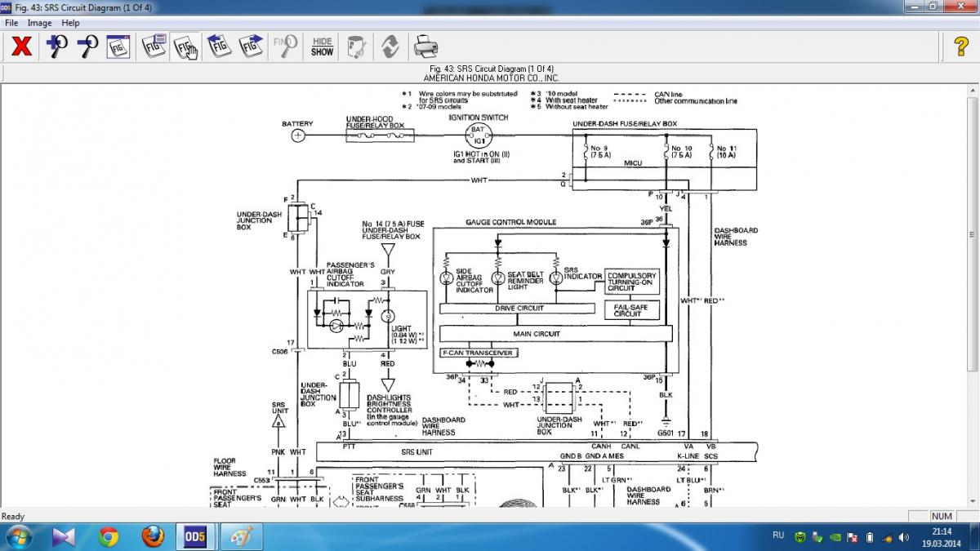Image resolution: width=980 pixels, height=551 pixels.
Task: Click the greyed-out Find magnifier icon
Action: [286, 47]
